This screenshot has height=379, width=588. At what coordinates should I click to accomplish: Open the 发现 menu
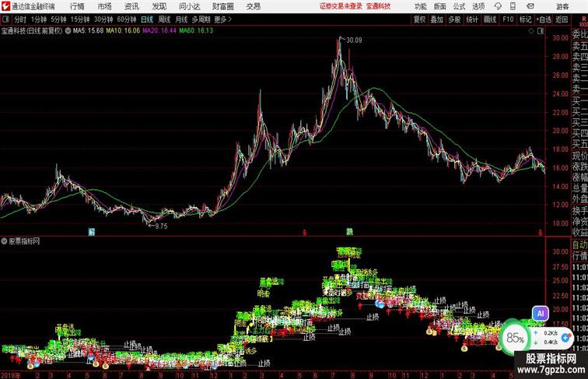[159, 6]
